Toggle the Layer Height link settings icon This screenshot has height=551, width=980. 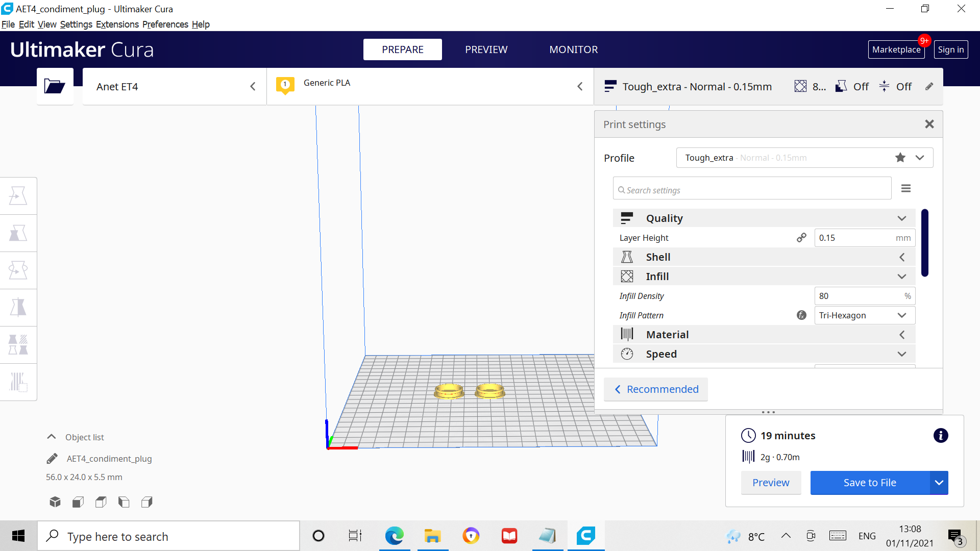(x=801, y=238)
